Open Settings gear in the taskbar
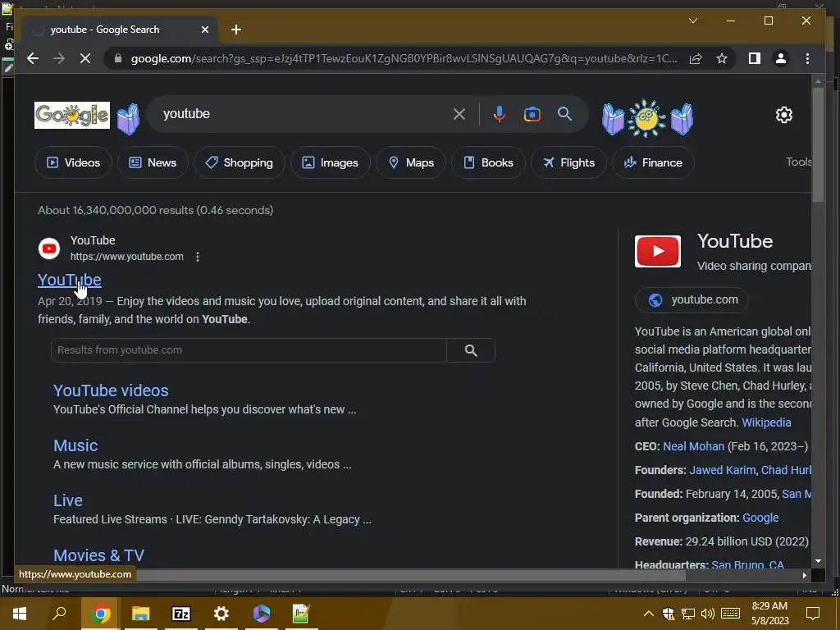840x630 pixels. [221, 614]
